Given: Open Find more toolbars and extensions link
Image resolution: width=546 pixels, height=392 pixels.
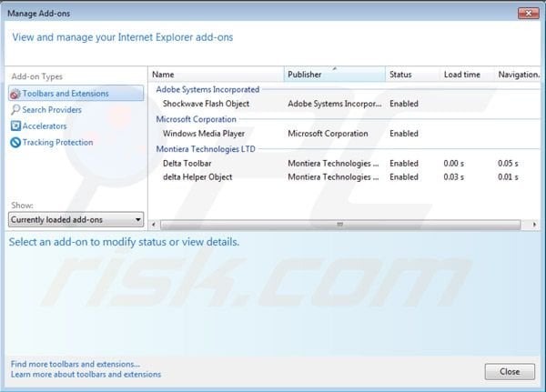Looking at the screenshot, I should tap(76, 364).
